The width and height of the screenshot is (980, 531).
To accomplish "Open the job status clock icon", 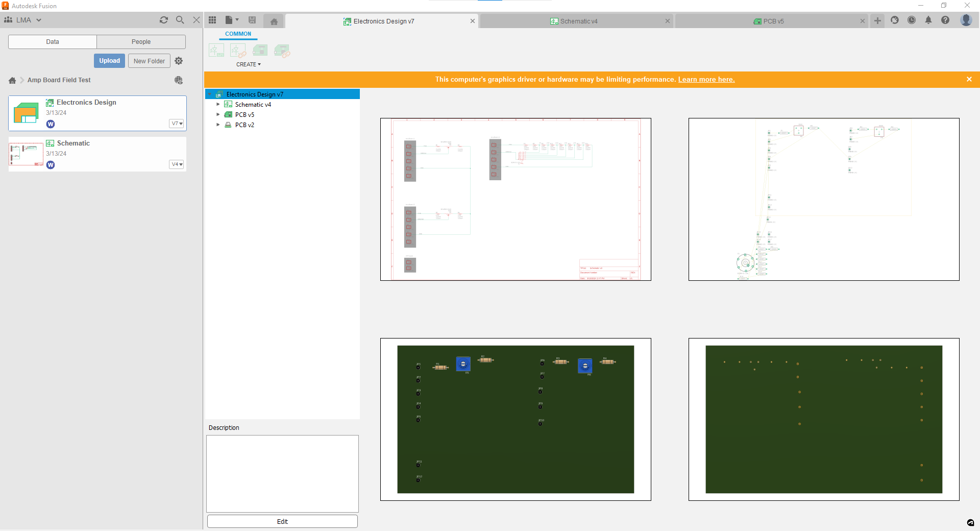I will pyautogui.click(x=912, y=20).
